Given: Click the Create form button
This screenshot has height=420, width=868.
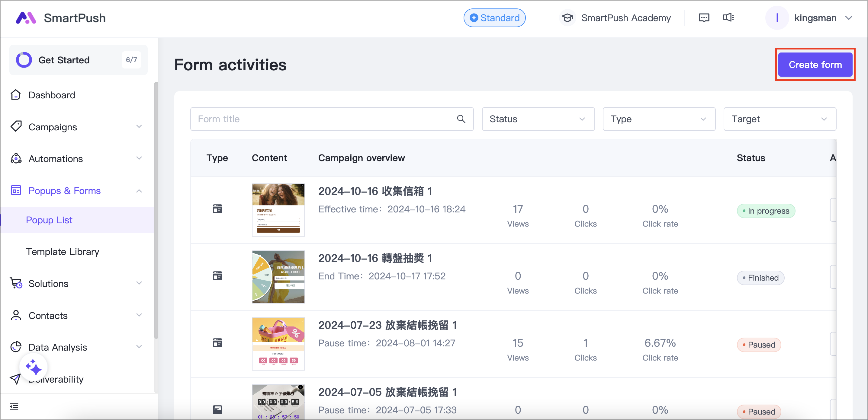Looking at the screenshot, I should [815, 65].
